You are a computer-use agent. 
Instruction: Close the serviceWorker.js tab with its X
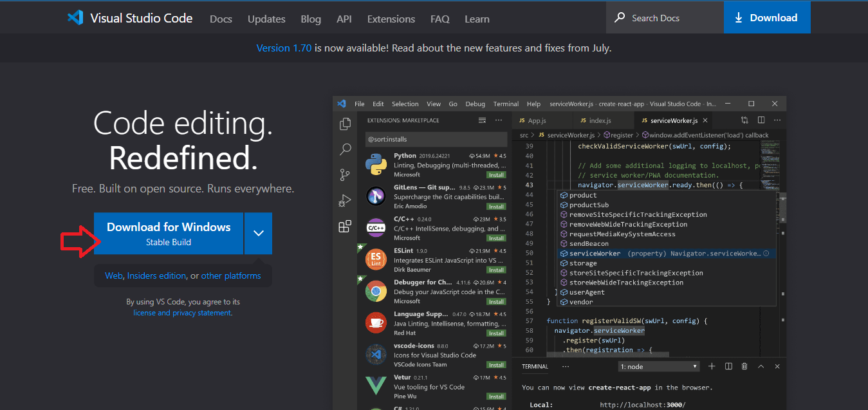click(705, 120)
